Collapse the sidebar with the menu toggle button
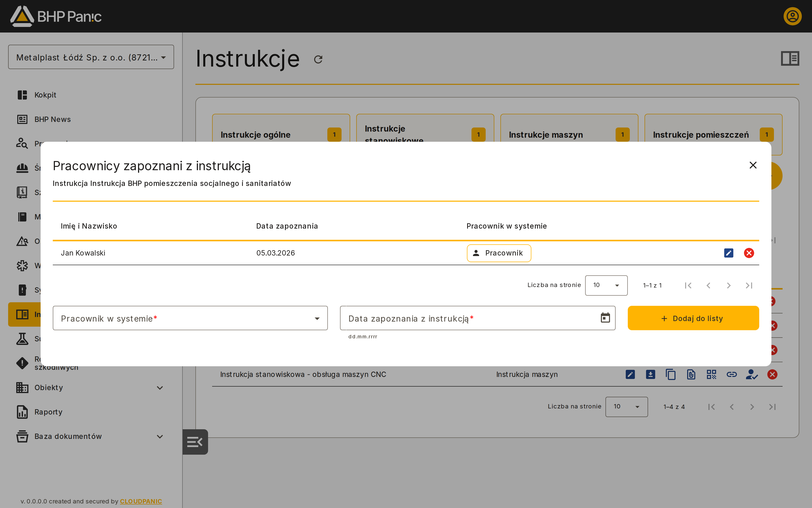Viewport: 812px width, 508px height. coord(195,442)
